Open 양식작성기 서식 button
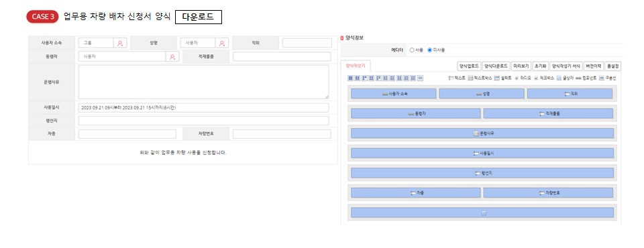 pyautogui.click(x=566, y=66)
